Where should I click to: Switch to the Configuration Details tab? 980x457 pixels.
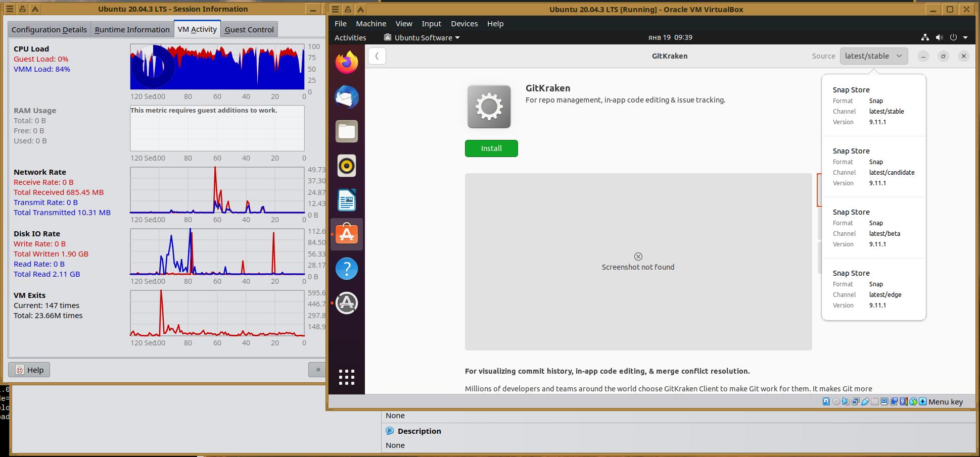pos(49,29)
